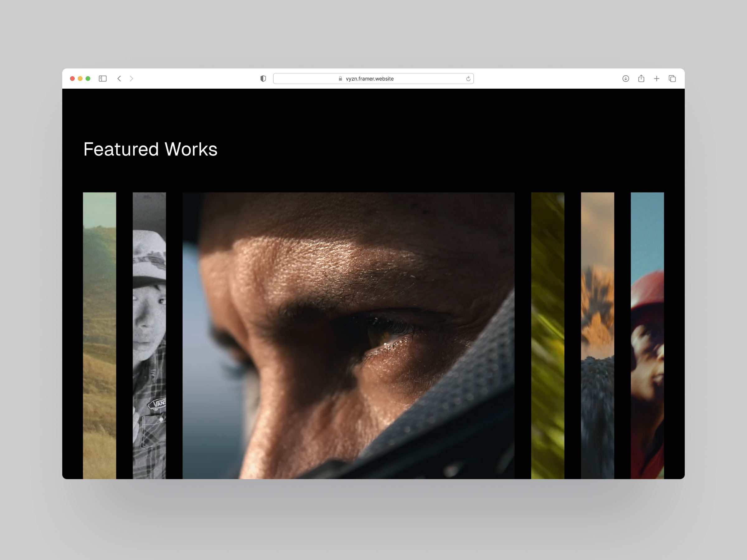This screenshot has height=560, width=747.
Task: Select the red hat person thumbnail
Action: pyautogui.click(x=647, y=335)
